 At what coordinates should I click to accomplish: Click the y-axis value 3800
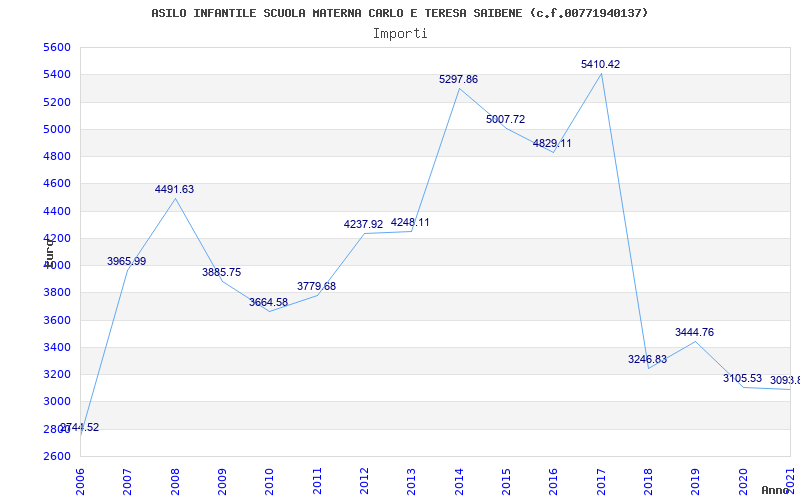click(57, 292)
